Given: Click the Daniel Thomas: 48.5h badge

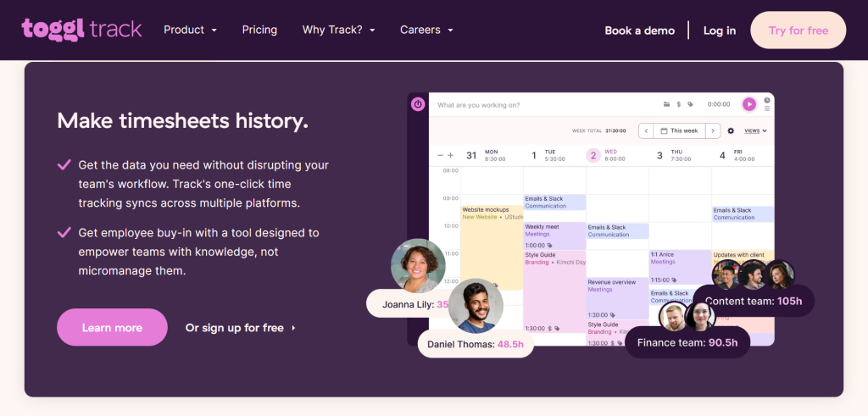Looking at the screenshot, I should click(475, 344).
